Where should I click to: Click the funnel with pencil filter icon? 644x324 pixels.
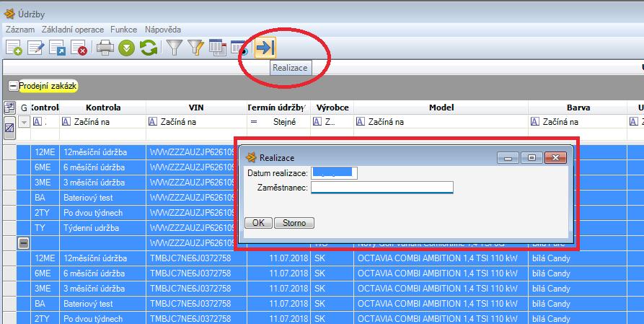pyautogui.click(x=195, y=48)
